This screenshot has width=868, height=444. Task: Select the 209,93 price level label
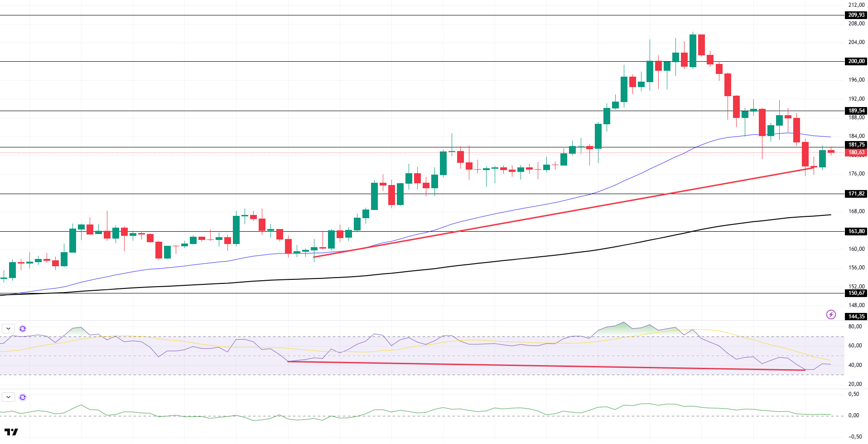pyautogui.click(x=856, y=15)
